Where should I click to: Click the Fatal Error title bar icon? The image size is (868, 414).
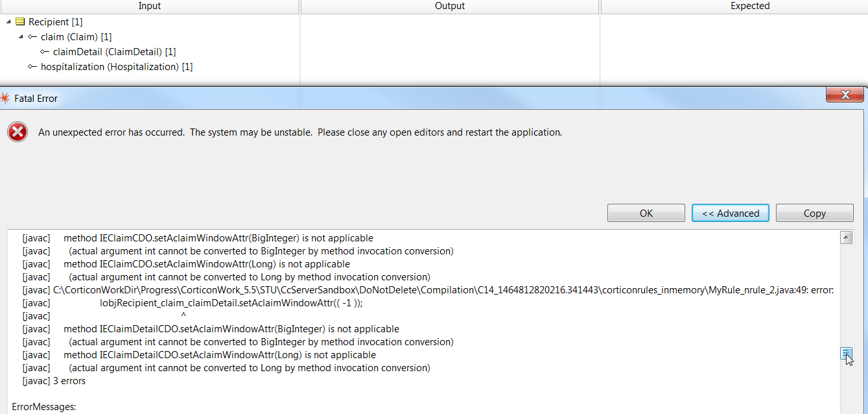pyautogui.click(x=5, y=99)
